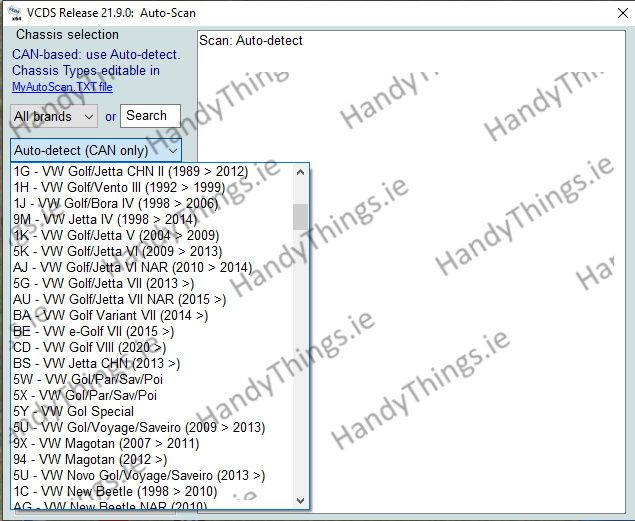Select 5U - VW Novo Gol/Voyage/Saveiro
The image size is (635, 521).
coord(152,475)
